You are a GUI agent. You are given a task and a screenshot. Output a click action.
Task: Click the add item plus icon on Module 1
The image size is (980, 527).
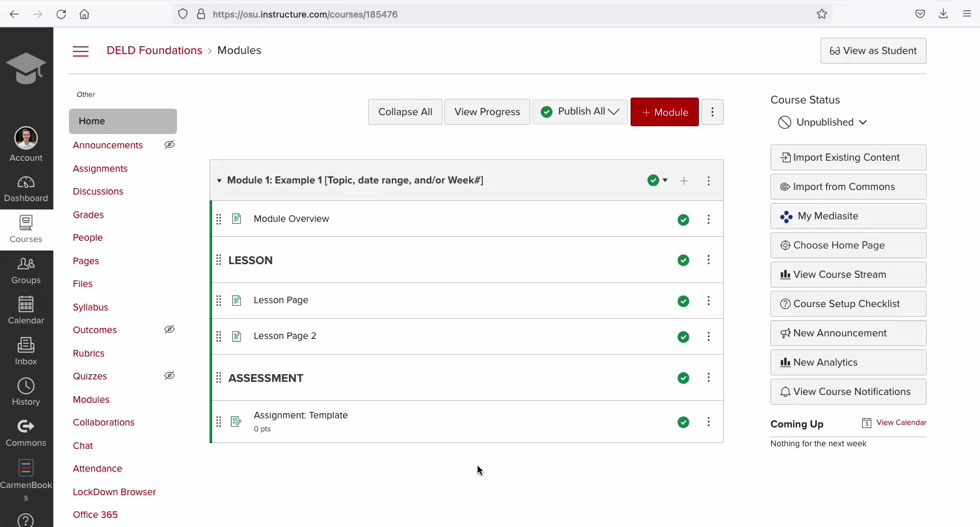684,181
